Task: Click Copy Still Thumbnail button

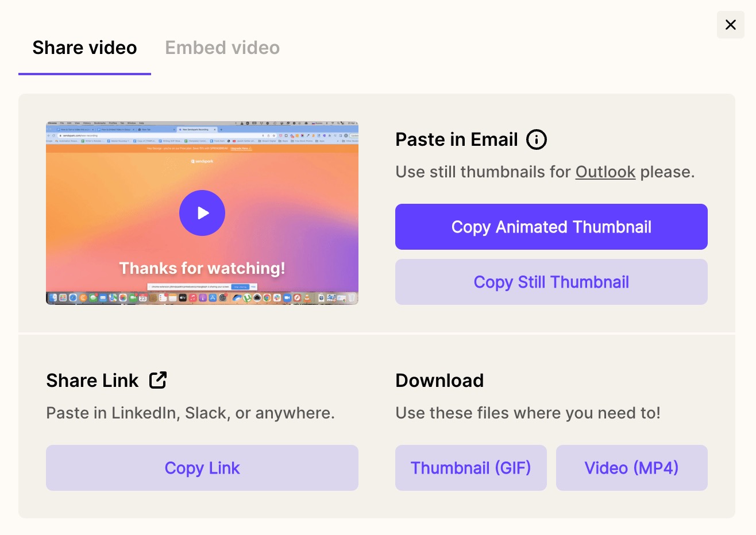Action: coord(551,282)
